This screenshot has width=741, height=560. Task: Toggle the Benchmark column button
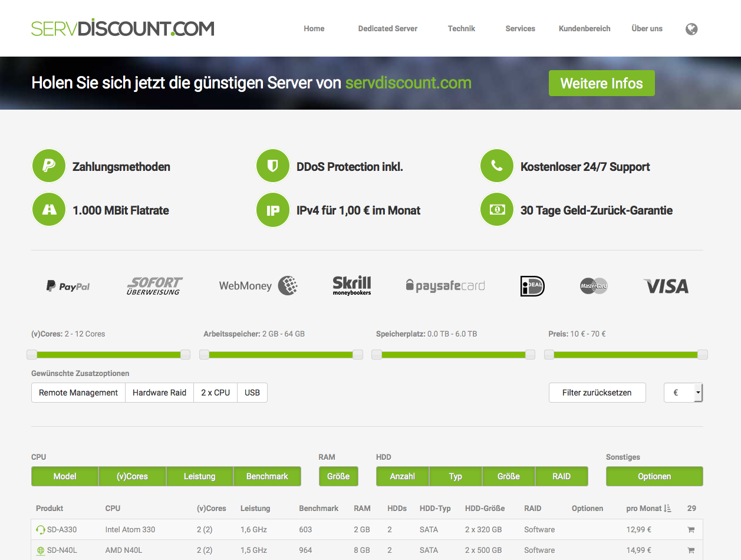(267, 476)
